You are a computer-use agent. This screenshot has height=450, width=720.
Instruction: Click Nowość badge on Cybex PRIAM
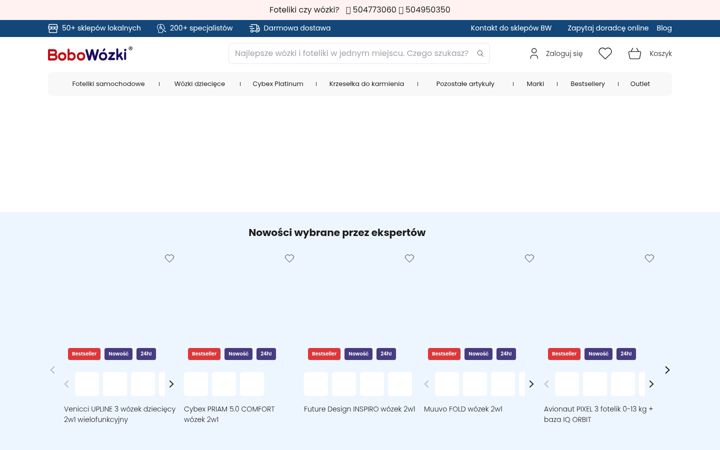click(238, 354)
